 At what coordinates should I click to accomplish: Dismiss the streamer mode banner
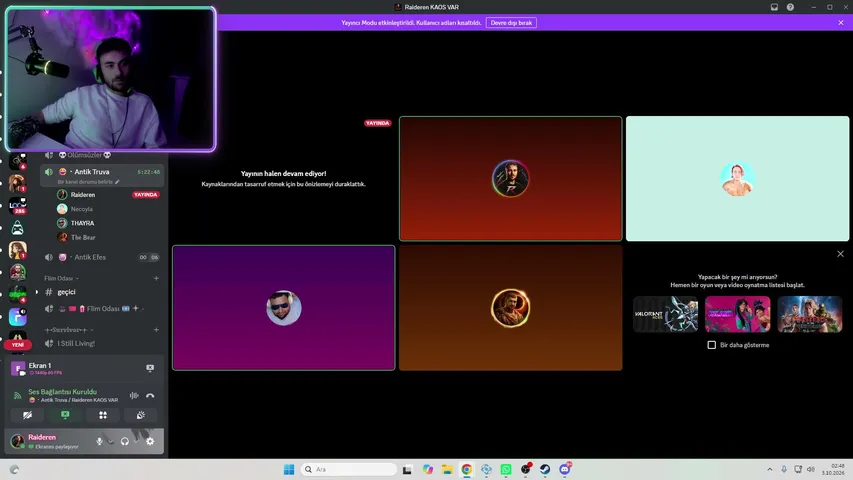[x=841, y=23]
